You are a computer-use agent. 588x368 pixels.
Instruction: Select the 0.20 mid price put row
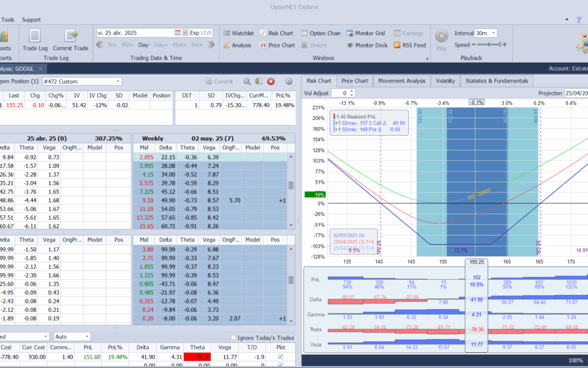pos(210,318)
